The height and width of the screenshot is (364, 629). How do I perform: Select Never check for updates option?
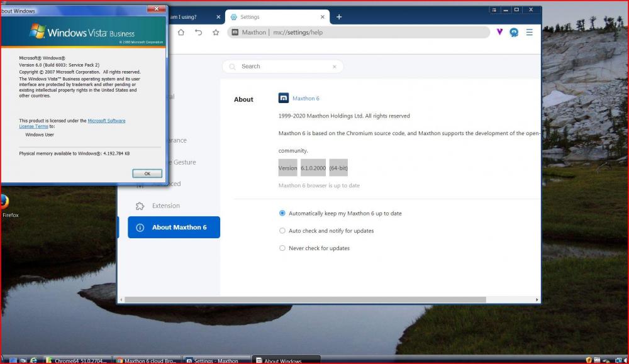point(282,248)
